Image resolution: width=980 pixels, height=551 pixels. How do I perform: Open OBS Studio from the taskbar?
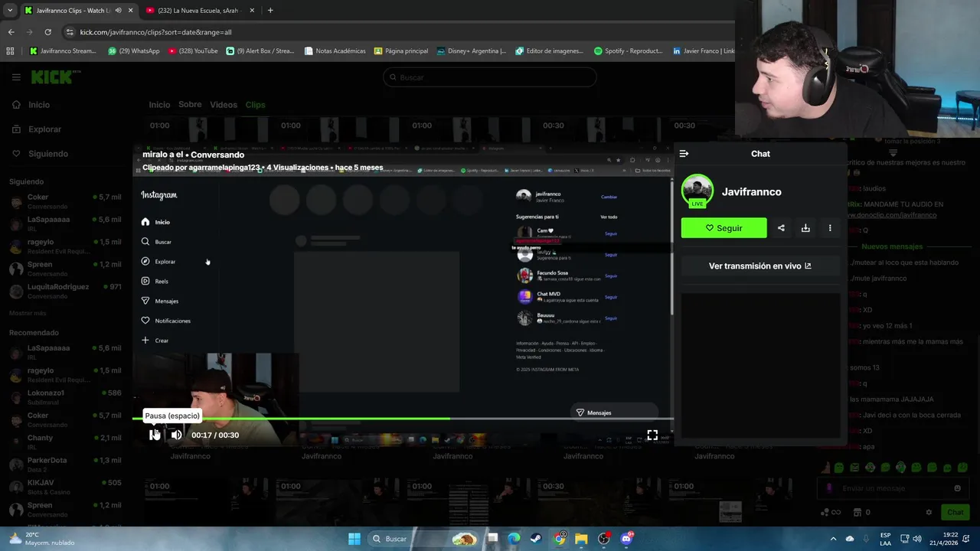tap(604, 539)
